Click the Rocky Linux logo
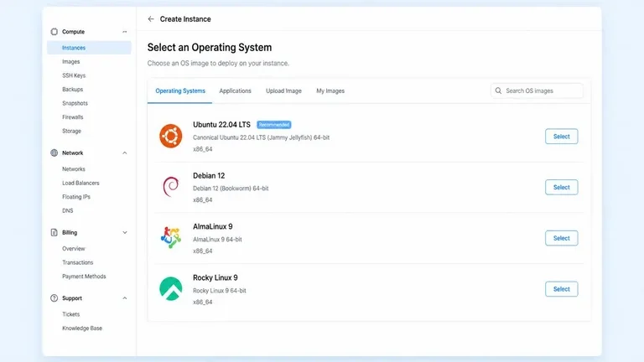The width and height of the screenshot is (644, 362). [171, 288]
